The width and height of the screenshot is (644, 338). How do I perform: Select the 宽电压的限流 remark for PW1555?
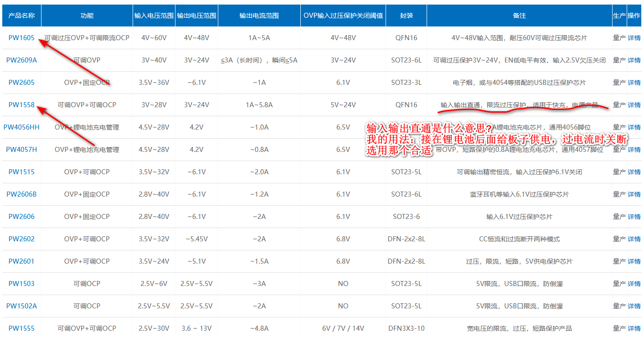click(x=520, y=328)
